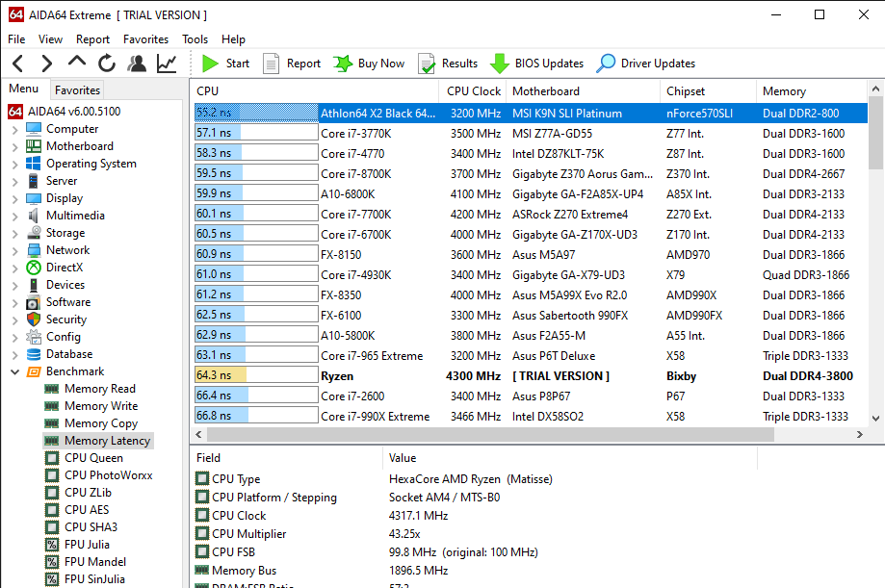
Task: Select the Config icon in the tree
Action: point(34,337)
